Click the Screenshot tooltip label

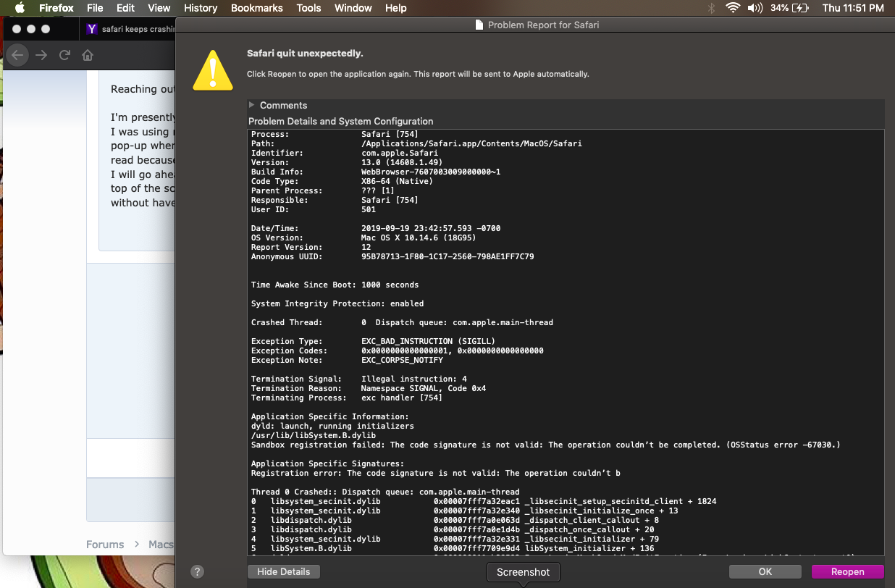524,572
